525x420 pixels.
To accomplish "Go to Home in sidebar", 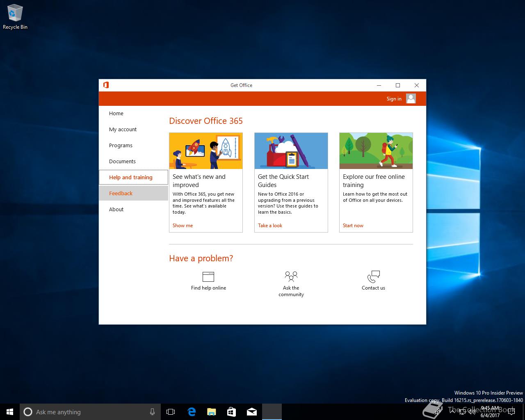I will (133, 114).
